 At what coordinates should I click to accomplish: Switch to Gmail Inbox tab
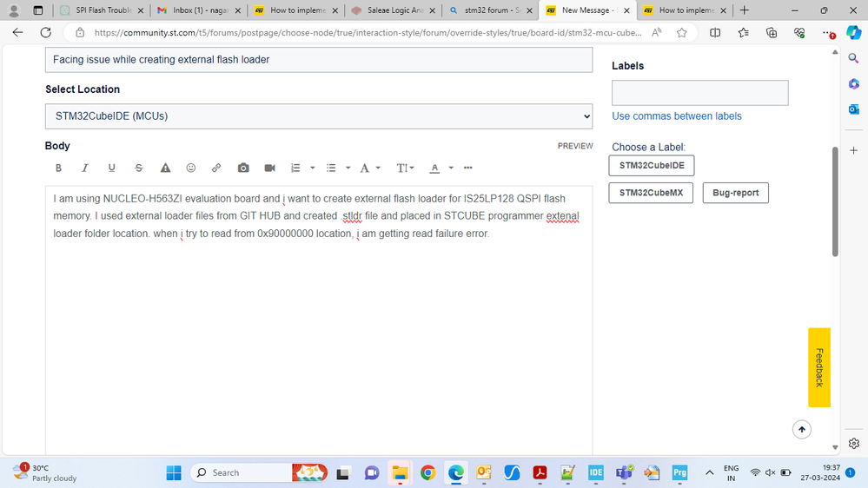(199, 10)
